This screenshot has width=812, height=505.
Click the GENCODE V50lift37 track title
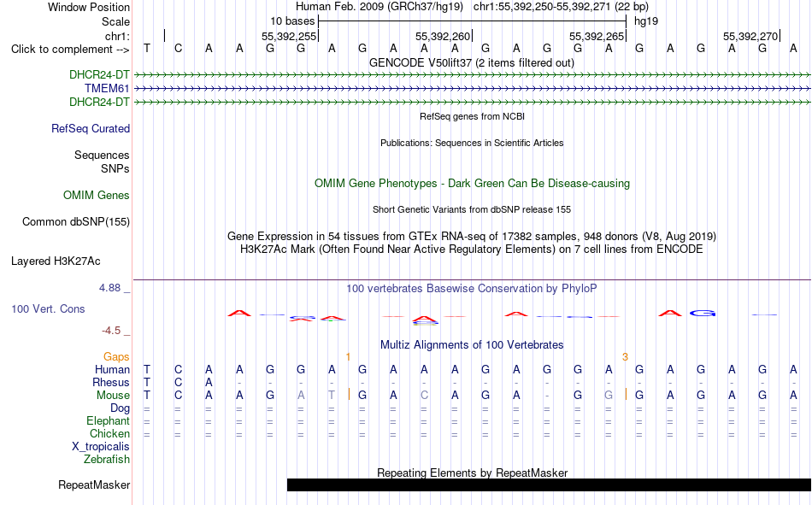471,62
